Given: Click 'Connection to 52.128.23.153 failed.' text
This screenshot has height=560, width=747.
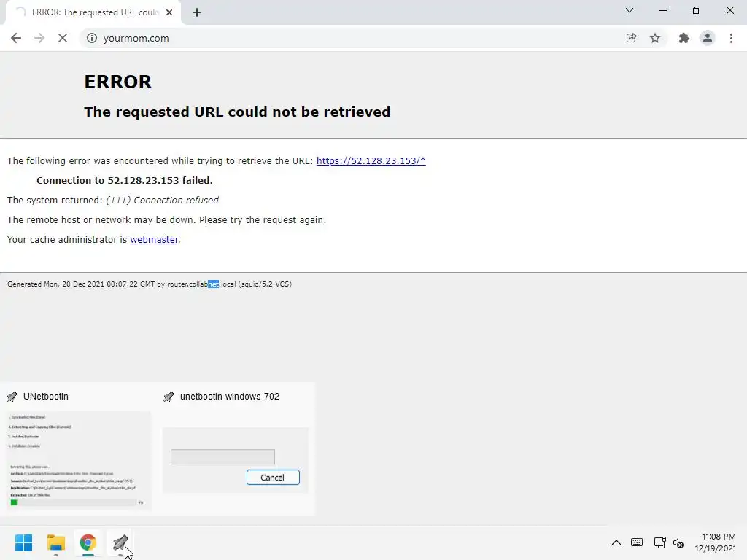Looking at the screenshot, I should point(125,181).
